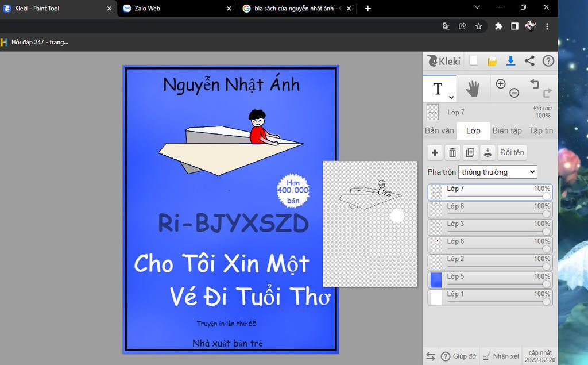Click the cập nhật 2022-02-20 update link

[x=540, y=356]
